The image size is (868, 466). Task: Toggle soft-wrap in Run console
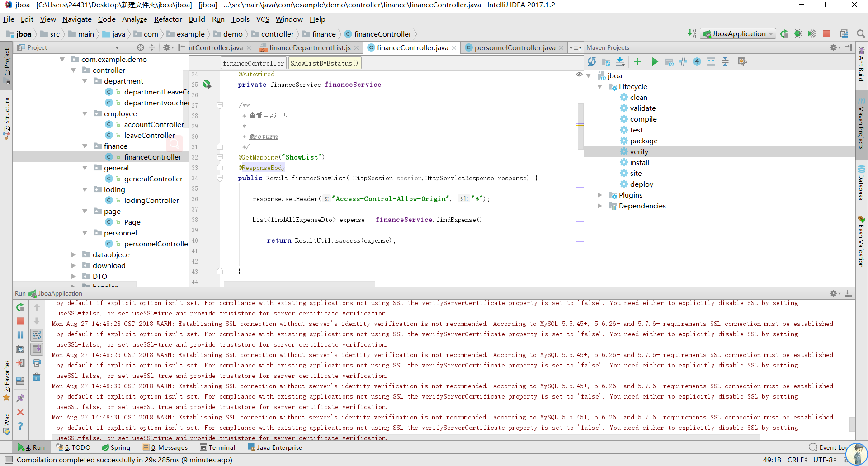coord(37,335)
